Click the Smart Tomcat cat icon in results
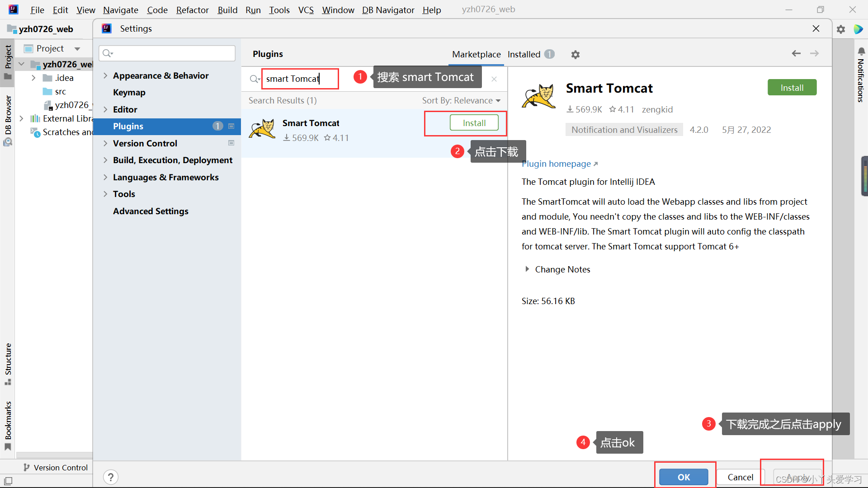Viewport: 868px width, 488px height. (x=262, y=129)
